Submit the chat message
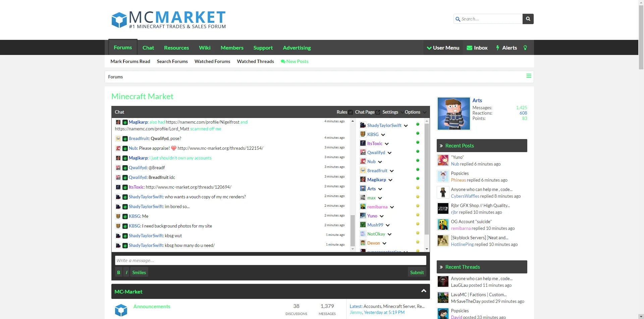This screenshot has height=319, width=644. point(417,272)
